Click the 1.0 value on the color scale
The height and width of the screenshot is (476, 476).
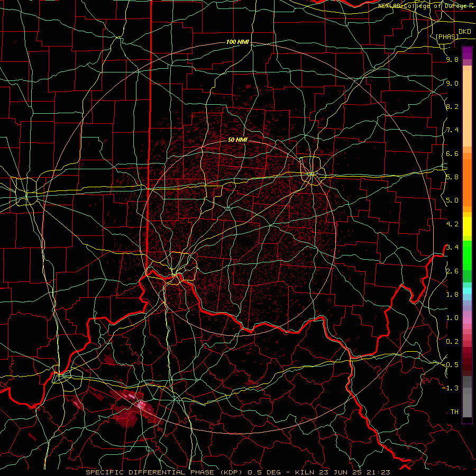[452, 318]
